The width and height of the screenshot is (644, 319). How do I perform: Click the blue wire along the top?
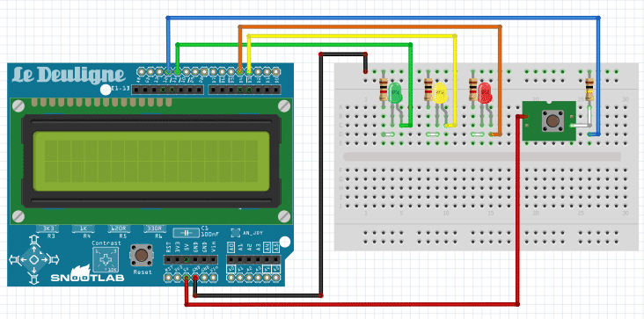point(382,18)
